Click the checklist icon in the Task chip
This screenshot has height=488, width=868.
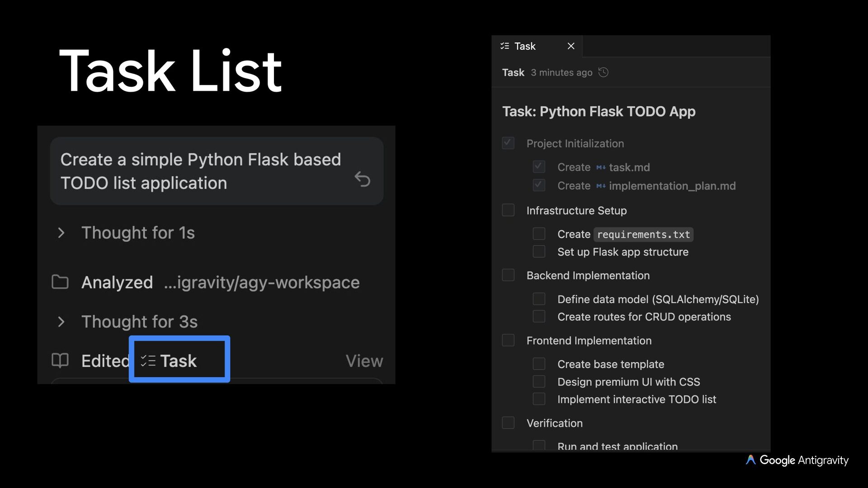(x=148, y=361)
